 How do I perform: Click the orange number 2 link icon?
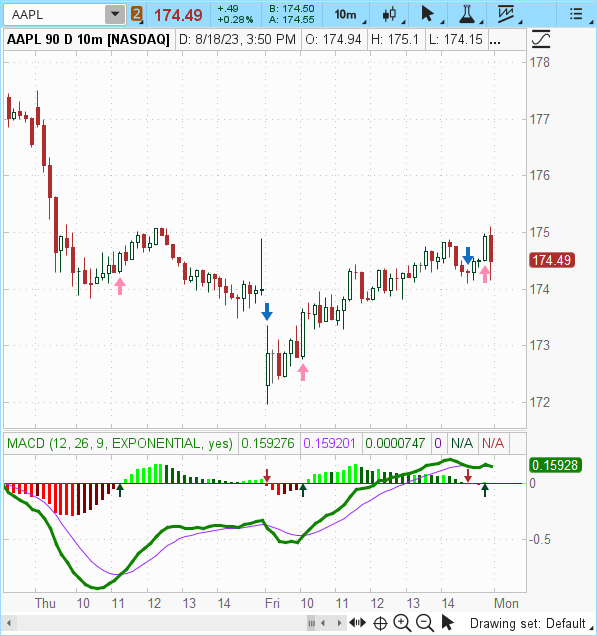tap(137, 15)
